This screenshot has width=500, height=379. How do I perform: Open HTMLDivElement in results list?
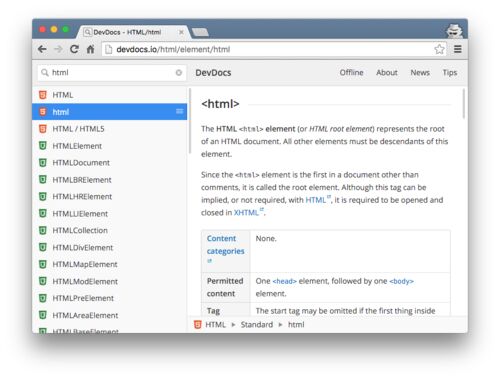pos(109,248)
